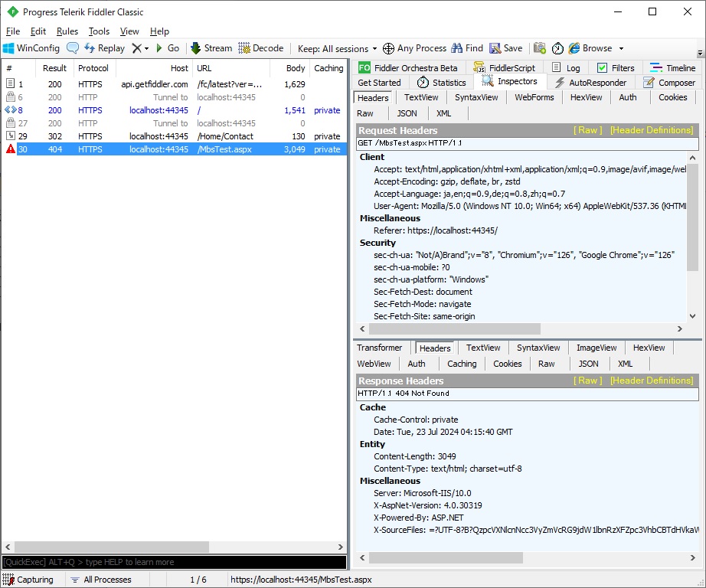Click the session list horizontal scrollbar

coord(174,547)
